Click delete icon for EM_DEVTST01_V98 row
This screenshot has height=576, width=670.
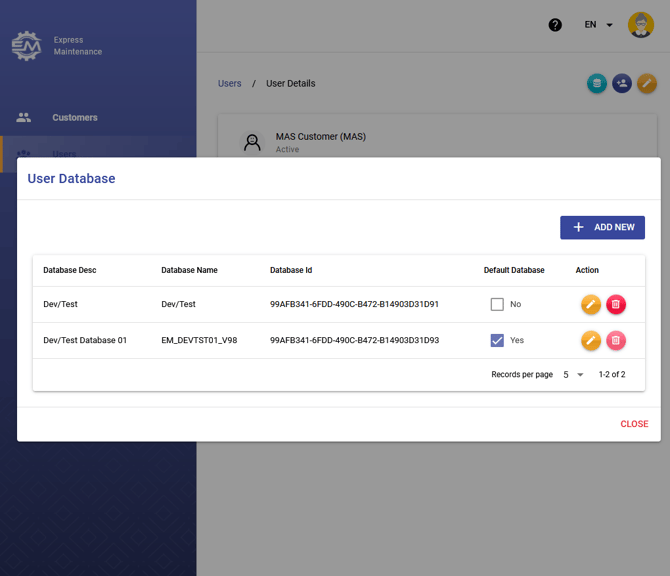click(x=616, y=341)
